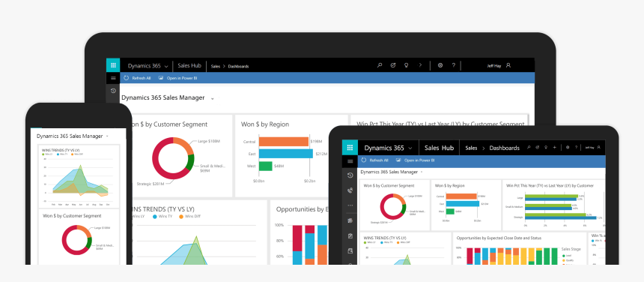Open the Recent clock icon in small tablet sidebar
The height and width of the screenshot is (282, 644).
coord(350,175)
